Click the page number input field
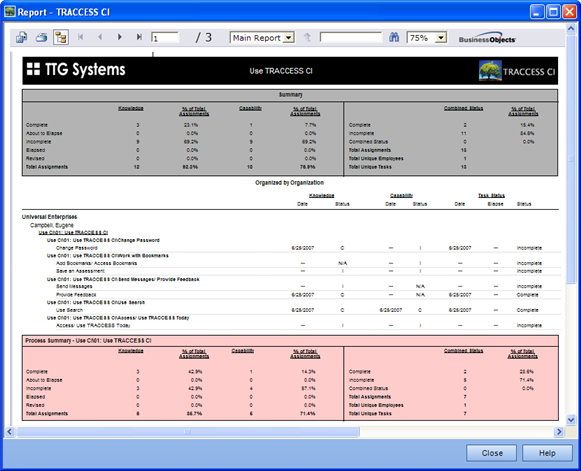The width and height of the screenshot is (581, 471). [165, 38]
